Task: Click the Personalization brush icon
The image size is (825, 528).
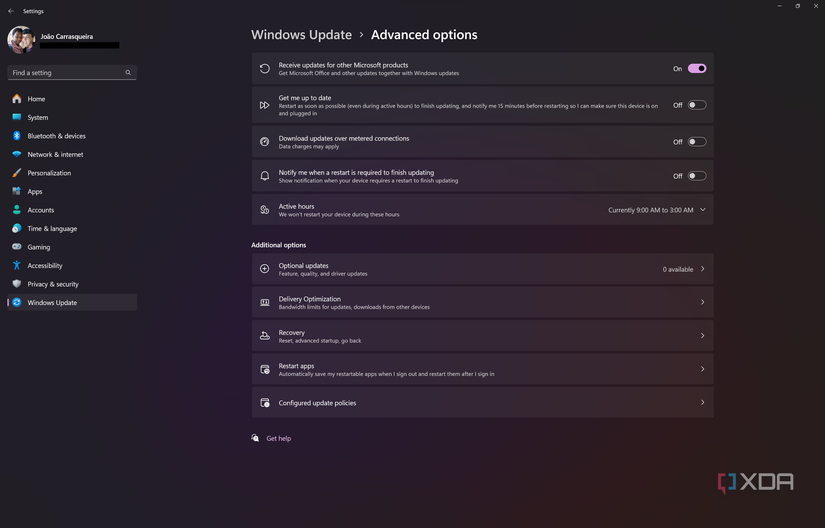Action: (x=17, y=173)
